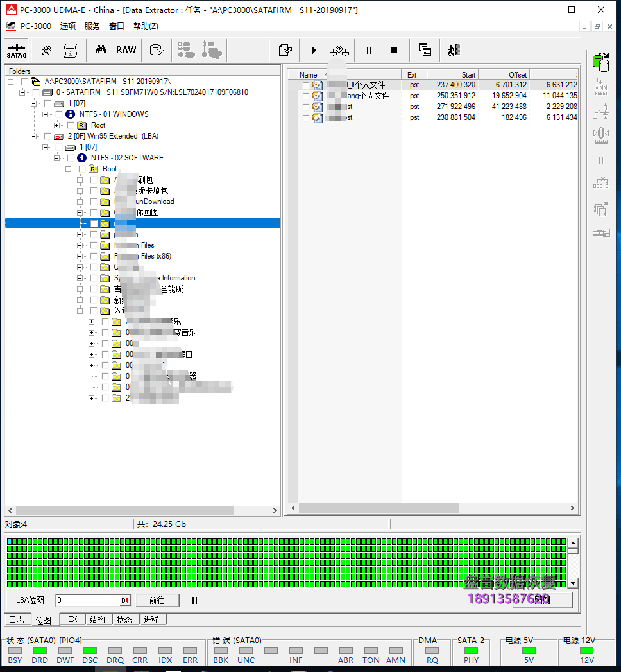Tick the Files (x86) folder checkbox
The width and height of the screenshot is (621, 672).
pos(94,256)
